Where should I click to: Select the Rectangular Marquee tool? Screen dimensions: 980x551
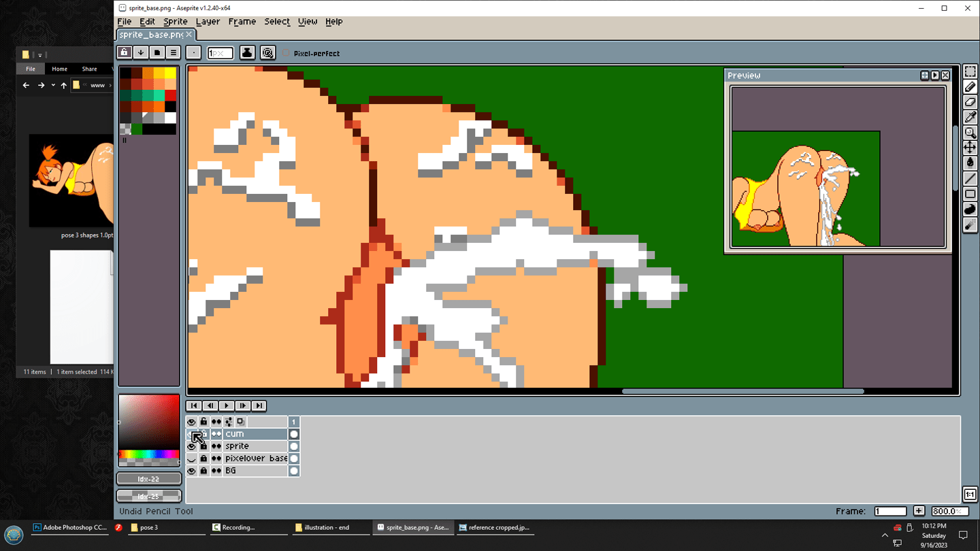coord(970,72)
